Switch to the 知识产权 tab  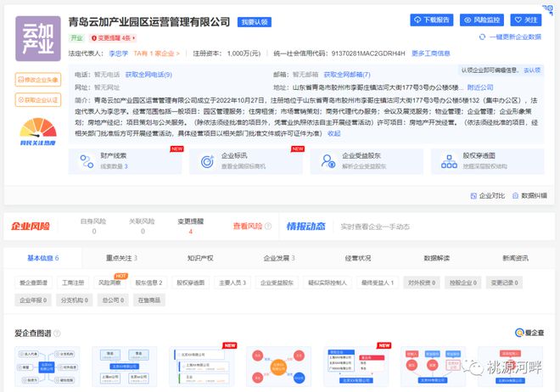(x=200, y=258)
